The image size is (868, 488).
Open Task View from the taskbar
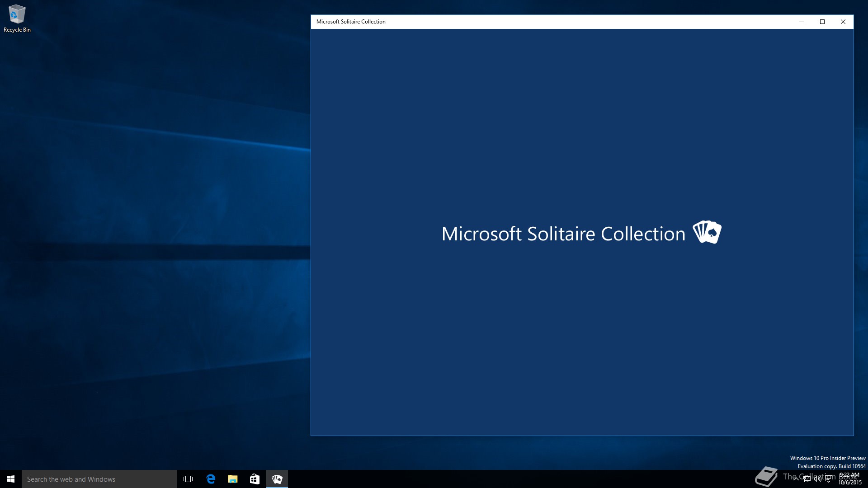point(188,479)
